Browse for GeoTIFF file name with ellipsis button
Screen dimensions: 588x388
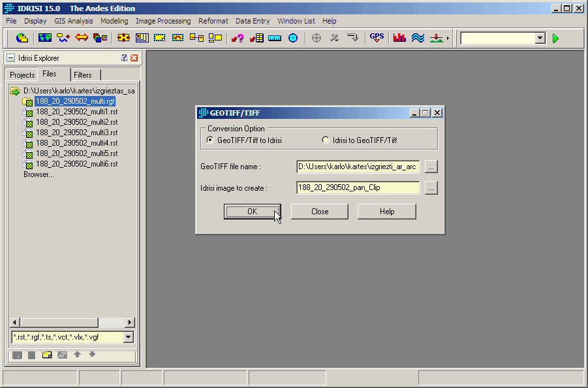point(431,167)
